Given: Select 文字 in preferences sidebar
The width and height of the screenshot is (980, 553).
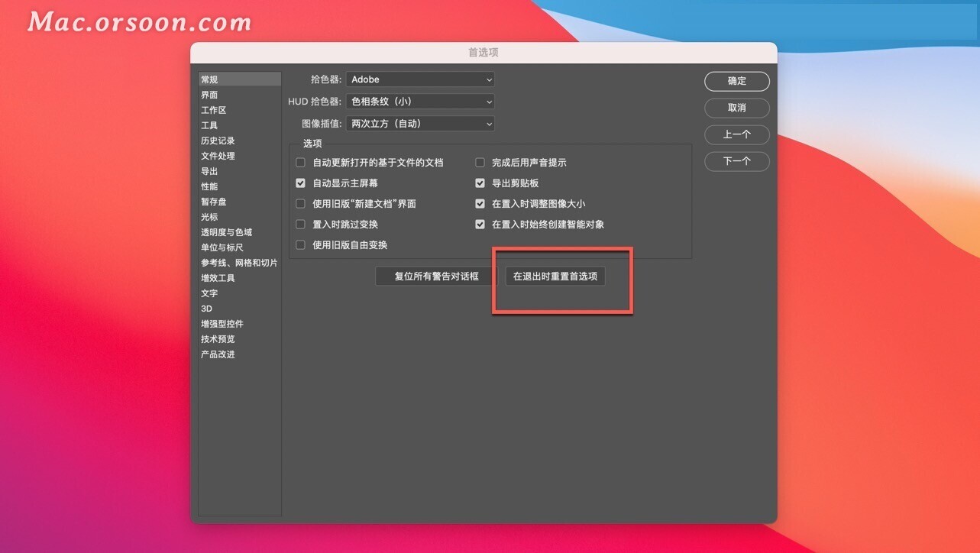Looking at the screenshot, I should point(240,293).
